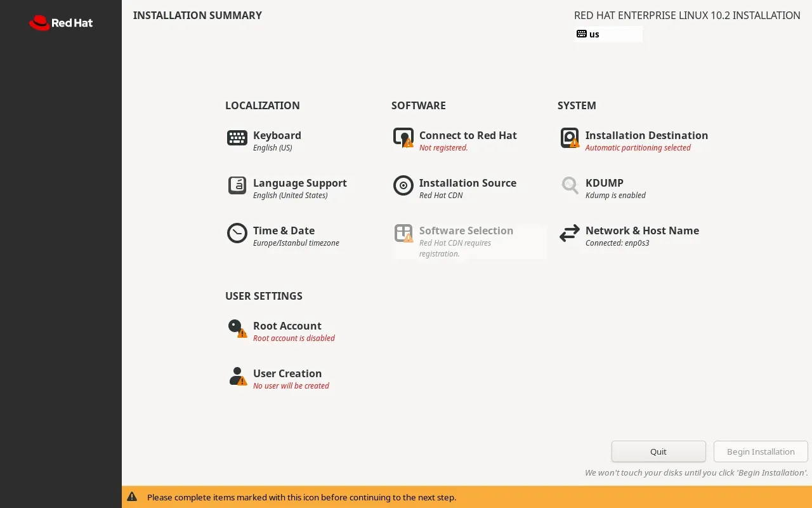
Task: Select the Root Account label
Action: (x=287, y=326)
